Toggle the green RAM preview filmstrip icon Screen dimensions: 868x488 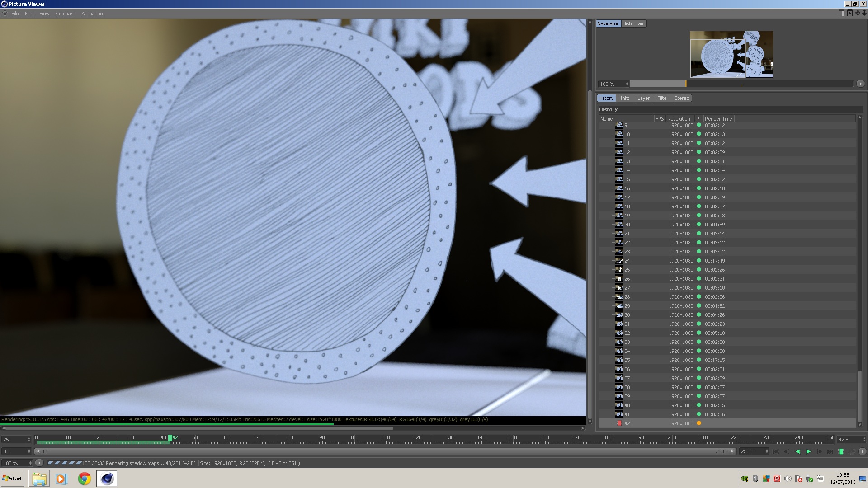point(841,451)
